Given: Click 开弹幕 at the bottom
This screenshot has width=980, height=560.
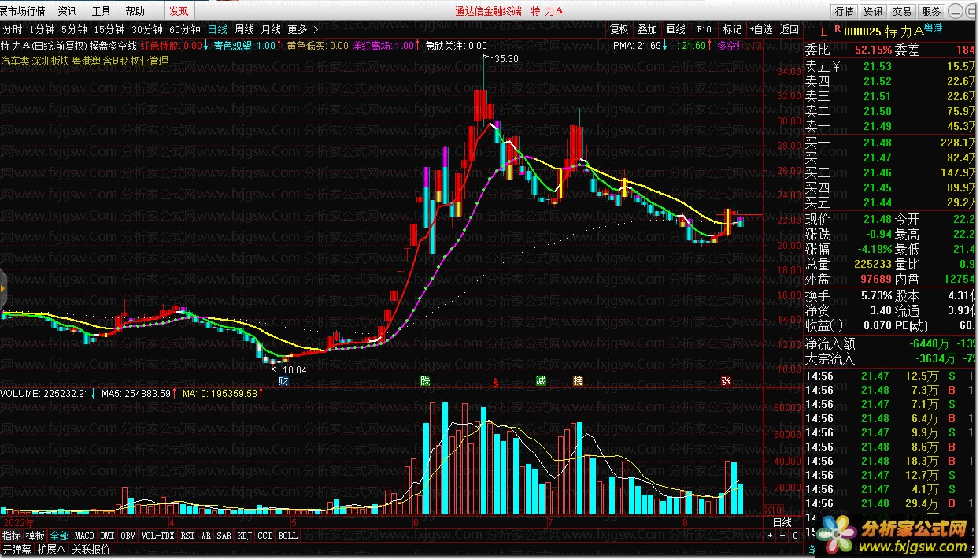Looking at the screenshot, I should [x=17, y=549].
